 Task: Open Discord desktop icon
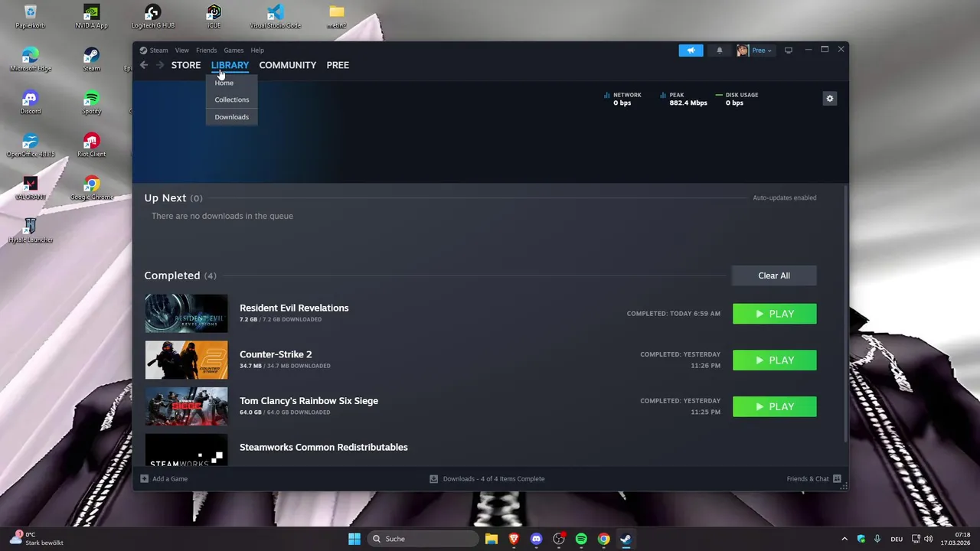pyautogui.click(x=30, y=103)
